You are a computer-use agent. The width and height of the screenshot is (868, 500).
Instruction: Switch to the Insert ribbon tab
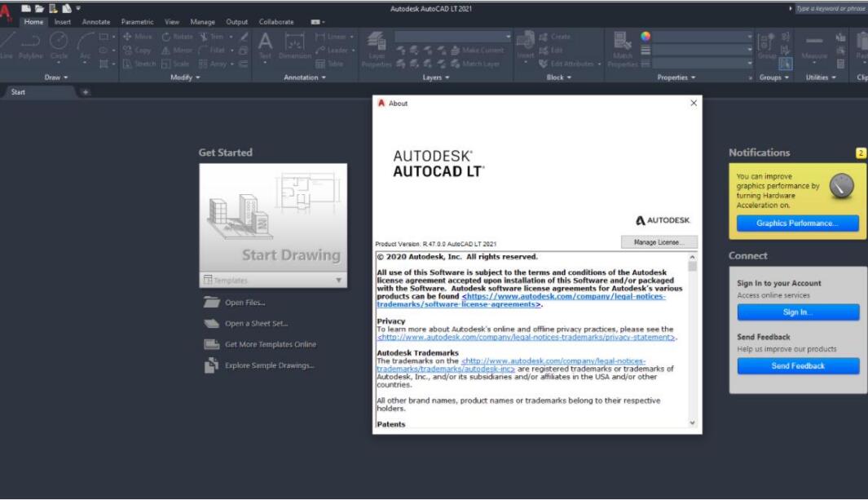(63, 21)
